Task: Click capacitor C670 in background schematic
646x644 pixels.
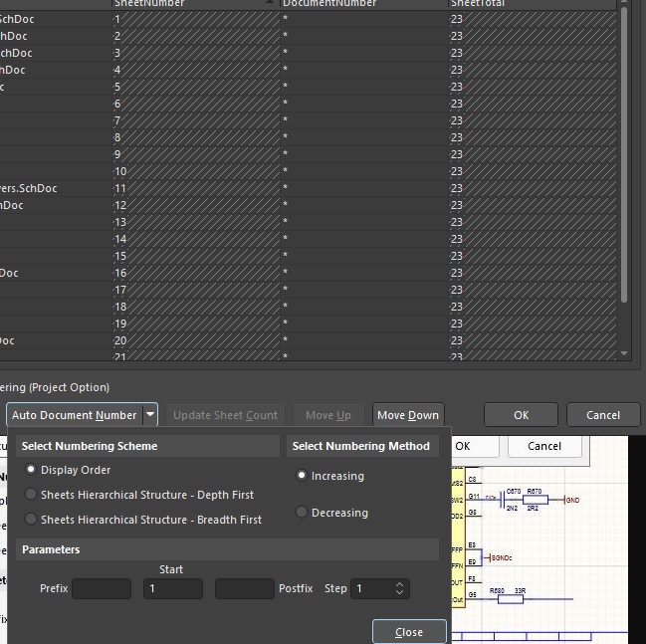Action: (x=503, y=500)
